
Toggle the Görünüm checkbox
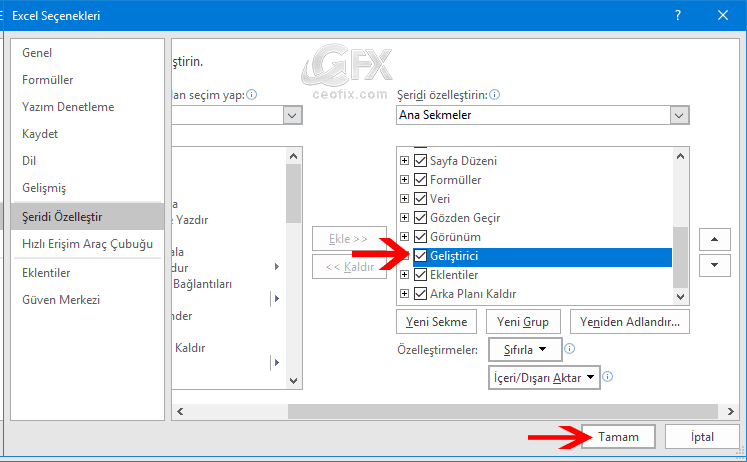[x=420, y=237]
